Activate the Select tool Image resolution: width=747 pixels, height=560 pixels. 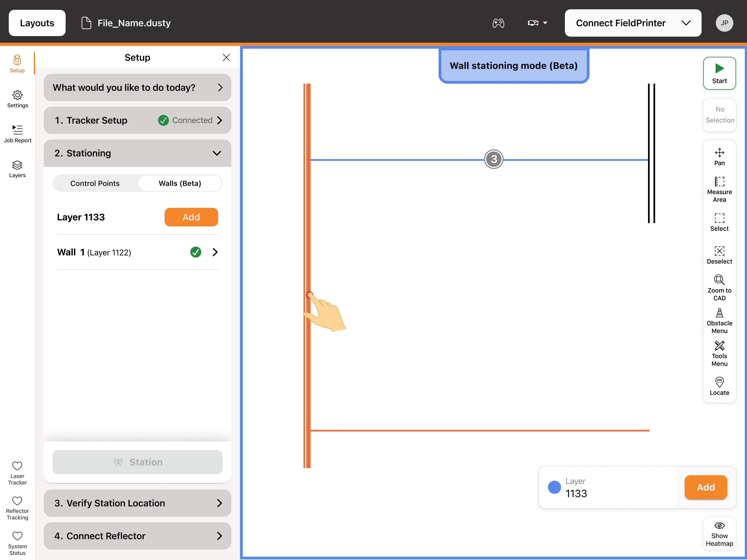719,222
